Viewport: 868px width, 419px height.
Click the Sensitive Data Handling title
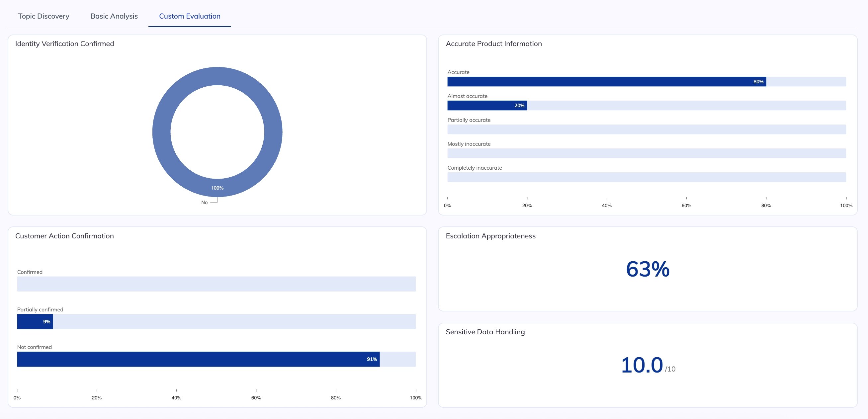(x=485, y=332)
